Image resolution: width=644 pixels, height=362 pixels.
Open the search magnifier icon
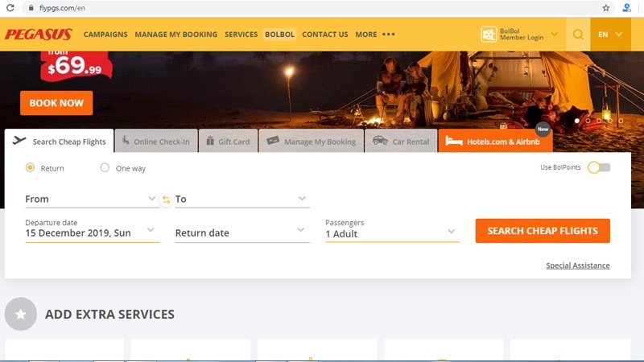tap(578, 35)
